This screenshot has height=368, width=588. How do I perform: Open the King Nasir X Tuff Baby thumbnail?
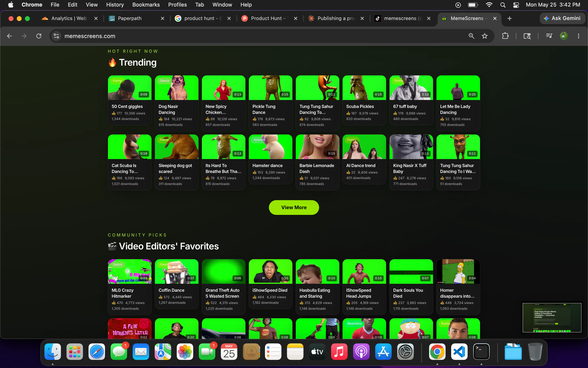point(411,147)
